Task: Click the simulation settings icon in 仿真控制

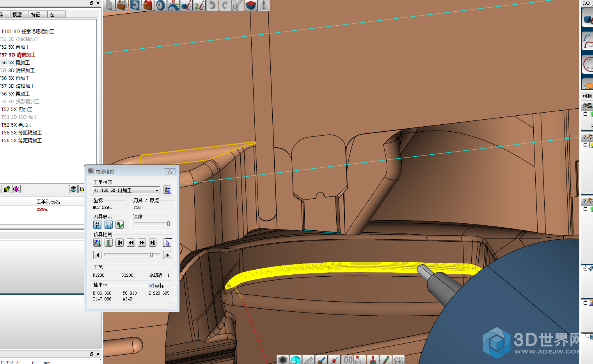Action: (x=98, y=243)
